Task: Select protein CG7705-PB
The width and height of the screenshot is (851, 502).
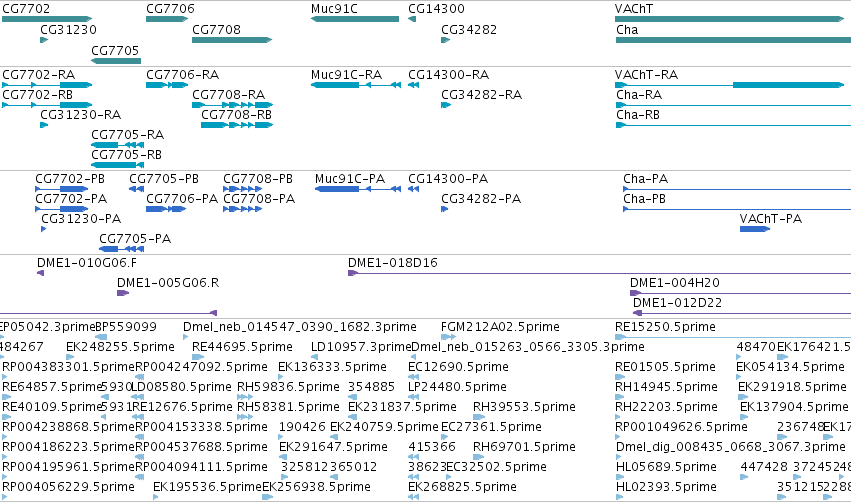Action: tap(136, 189)
